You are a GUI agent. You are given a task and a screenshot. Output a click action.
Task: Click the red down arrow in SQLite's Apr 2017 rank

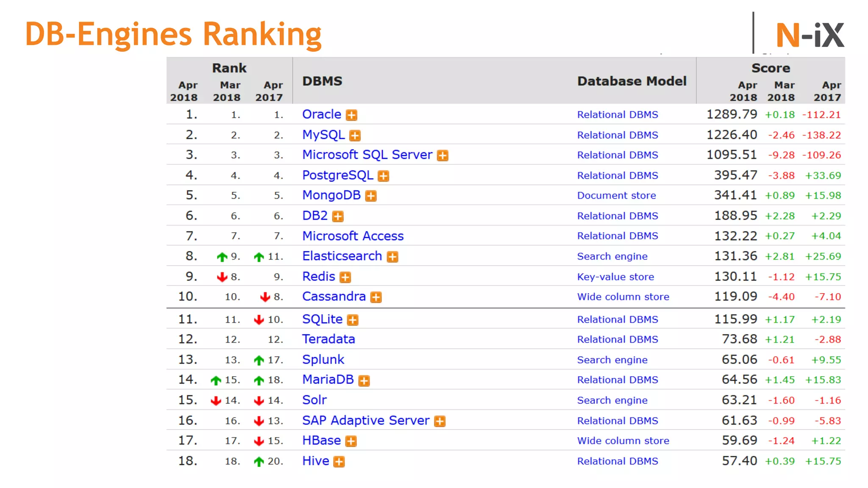259,320
